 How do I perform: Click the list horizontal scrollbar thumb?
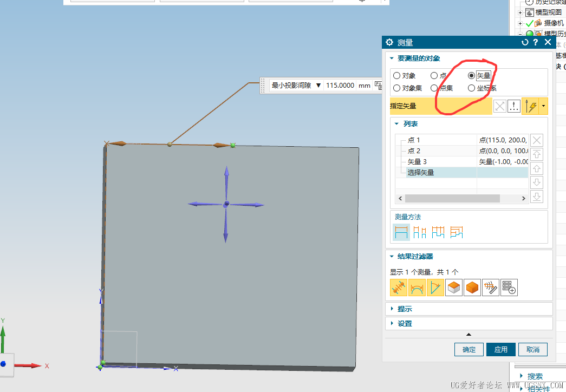[452, 199]
